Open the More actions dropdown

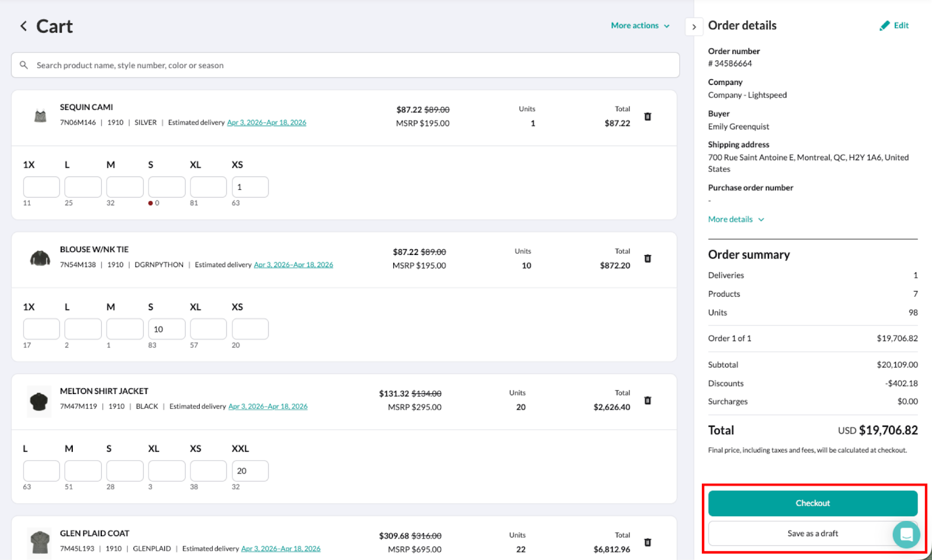[640, 26]
